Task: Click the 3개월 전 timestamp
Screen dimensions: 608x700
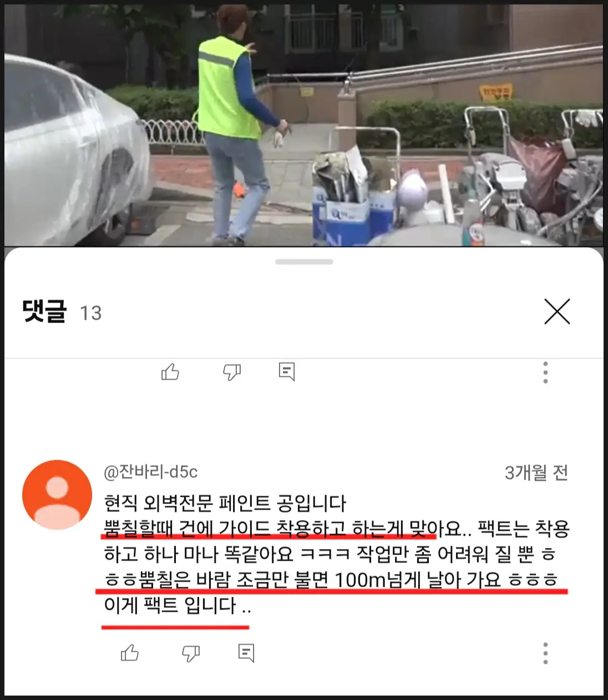Action: click(536, 472)
